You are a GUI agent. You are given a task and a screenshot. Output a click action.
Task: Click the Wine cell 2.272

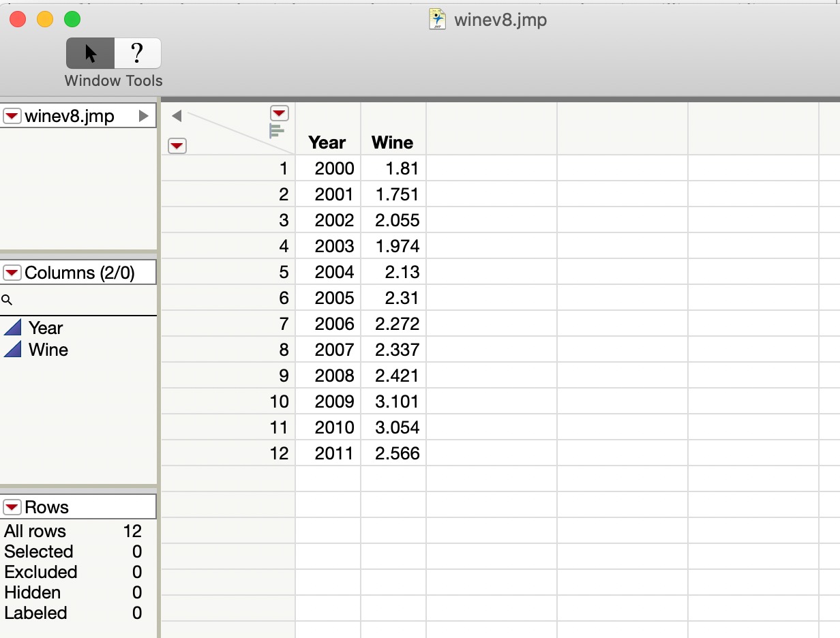(x=393, y=324)
